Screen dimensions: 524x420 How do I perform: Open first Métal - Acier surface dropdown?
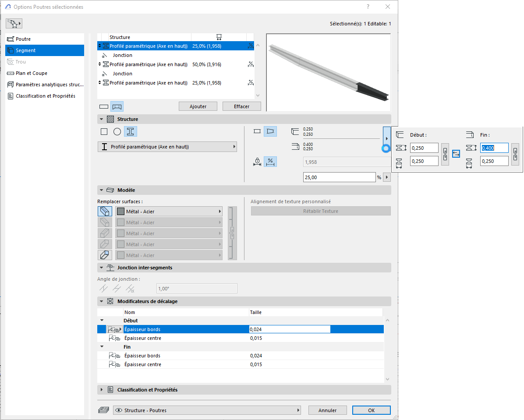click(169, 212)
